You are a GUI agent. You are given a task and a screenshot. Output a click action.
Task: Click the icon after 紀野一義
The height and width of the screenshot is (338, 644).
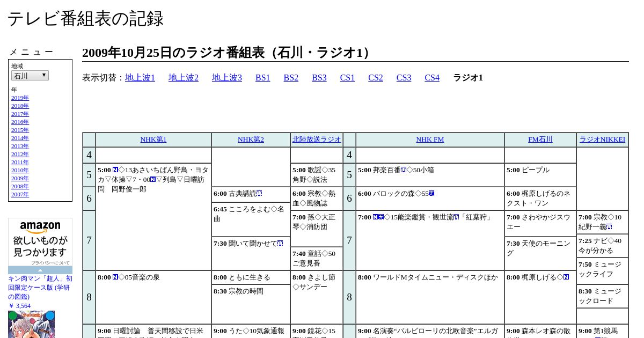pyautogui.click(x=609, y=227)
